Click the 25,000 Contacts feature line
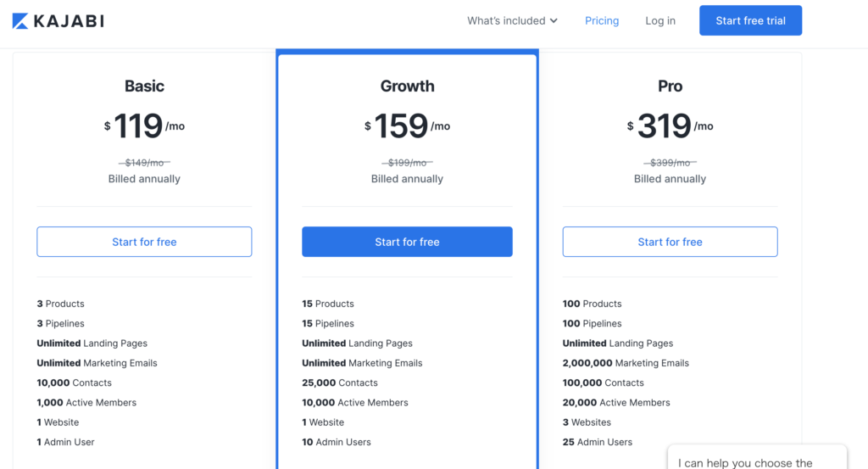The width and height of the screenshot is (868, 469). click(x=340, y=382)
